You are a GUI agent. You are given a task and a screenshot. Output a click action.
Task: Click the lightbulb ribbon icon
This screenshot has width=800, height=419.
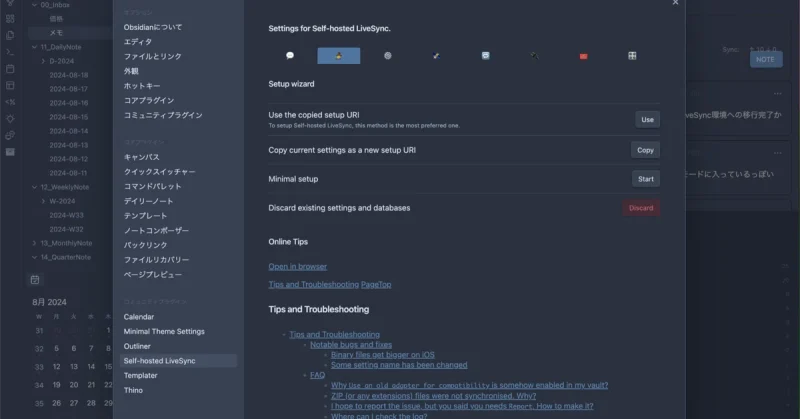(10, 118)
